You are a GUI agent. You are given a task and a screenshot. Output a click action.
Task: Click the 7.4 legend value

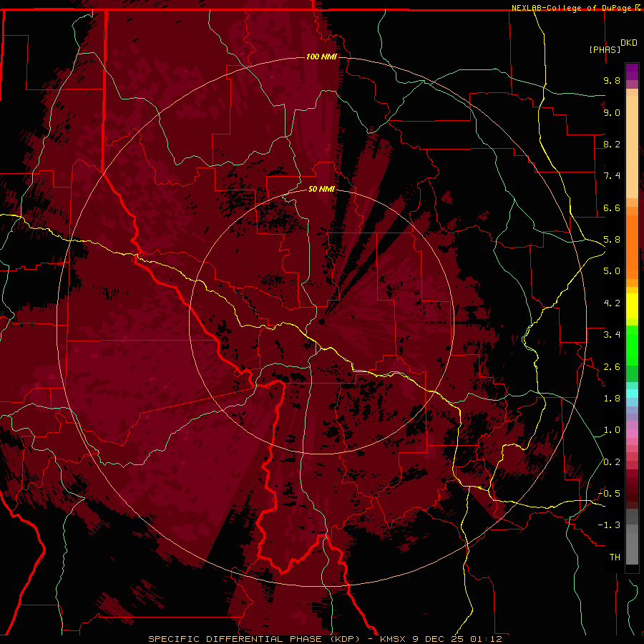[612, 176]
